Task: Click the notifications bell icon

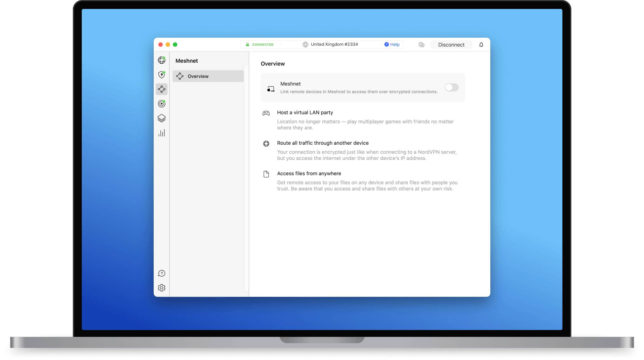Action: (x=481, y=45)
